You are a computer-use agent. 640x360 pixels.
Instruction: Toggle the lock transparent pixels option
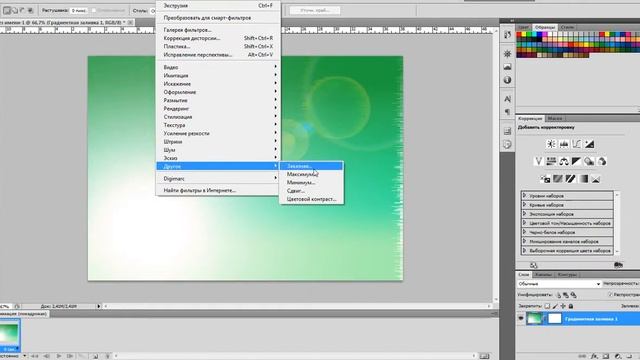point(547,306)
